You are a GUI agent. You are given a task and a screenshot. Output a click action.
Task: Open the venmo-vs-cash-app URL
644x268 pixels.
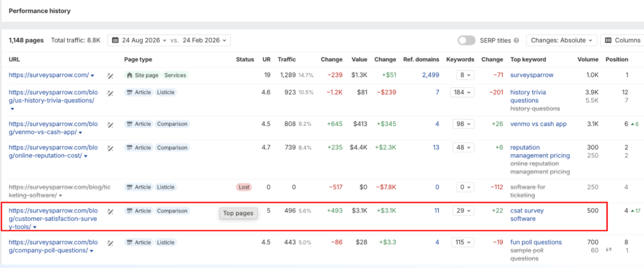pyautogui.click(x=53, y=128)
